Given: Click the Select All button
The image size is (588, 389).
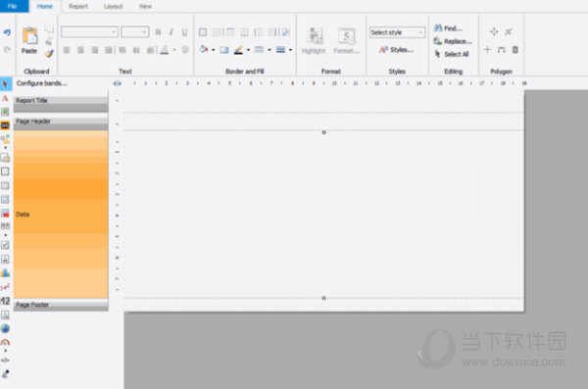Looking at the screenshot, I should (452, 54).
